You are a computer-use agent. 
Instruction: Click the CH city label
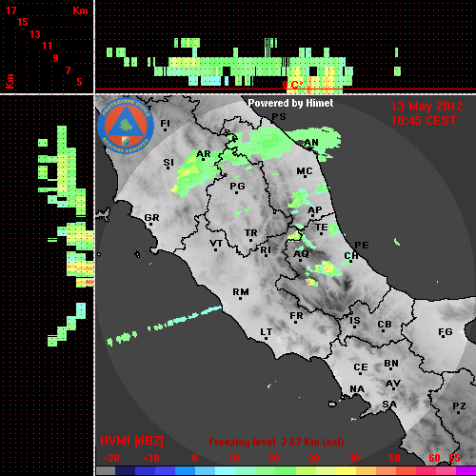[x=351, y=255]
